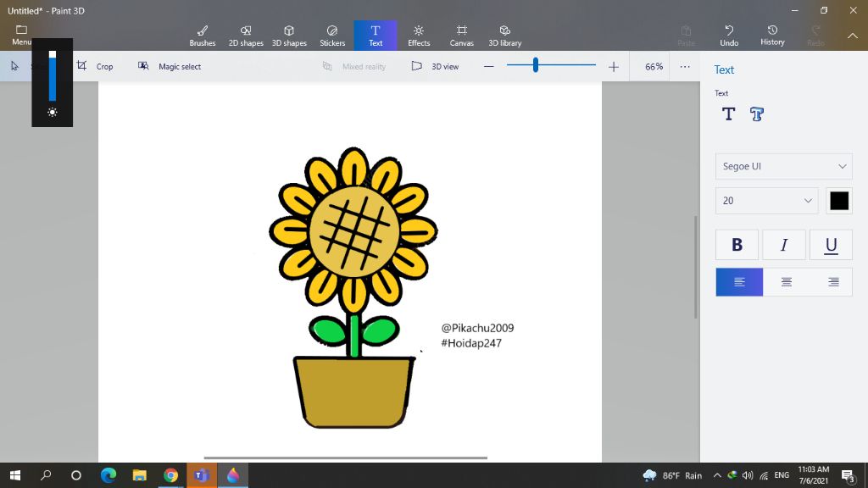The width and height of the screenshot is (868, 488).
Task: Select the 3D text icon
Action: [757, 114]
